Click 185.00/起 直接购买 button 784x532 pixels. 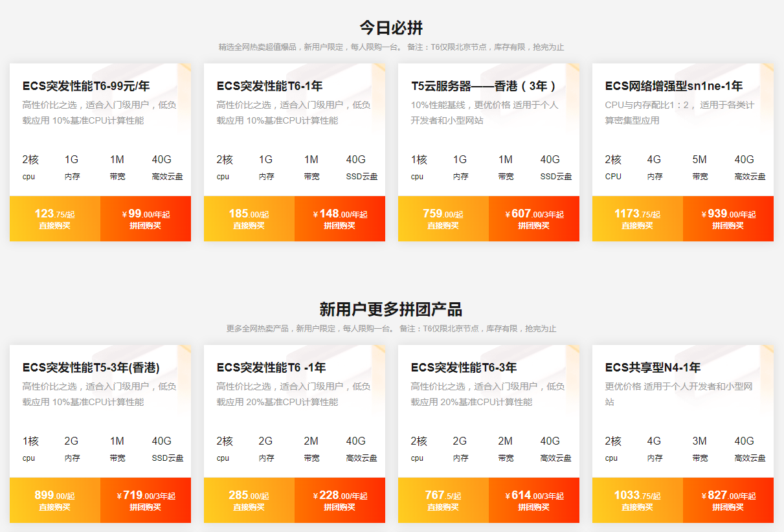[249, 219]
